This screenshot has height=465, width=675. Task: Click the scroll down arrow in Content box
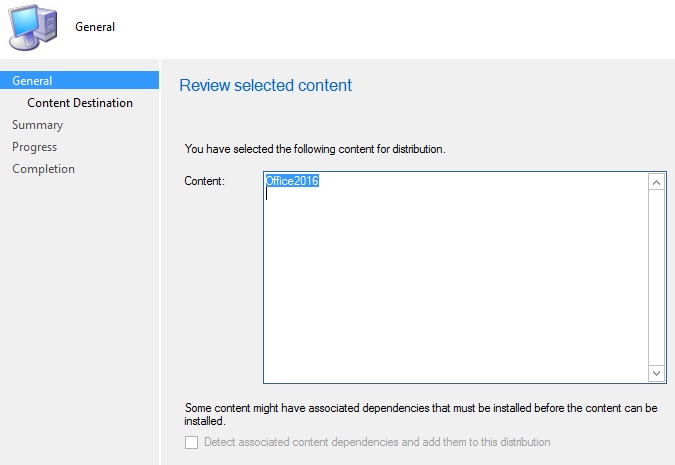[x=657, y=373]
